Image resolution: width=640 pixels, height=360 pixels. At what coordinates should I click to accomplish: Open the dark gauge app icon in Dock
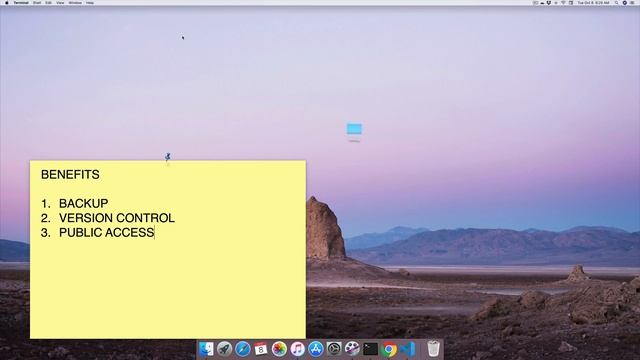(x=334, y=349)
